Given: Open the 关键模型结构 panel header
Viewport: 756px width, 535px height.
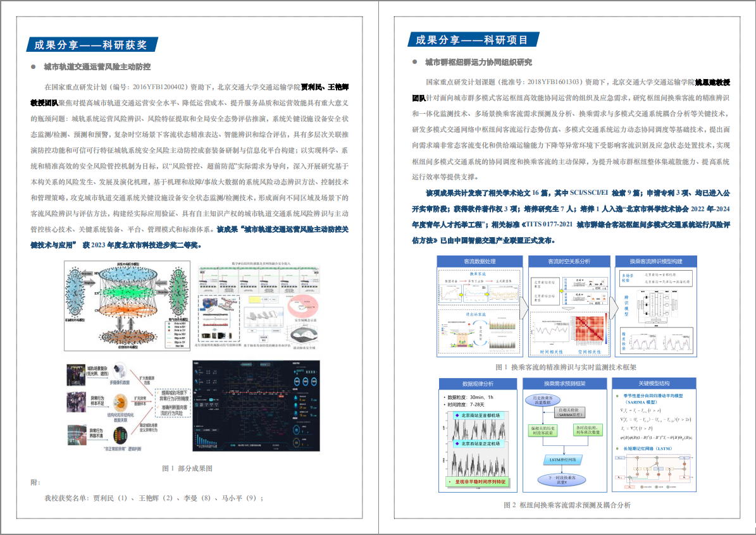Looking at the screenshot, I should [655, 383].
